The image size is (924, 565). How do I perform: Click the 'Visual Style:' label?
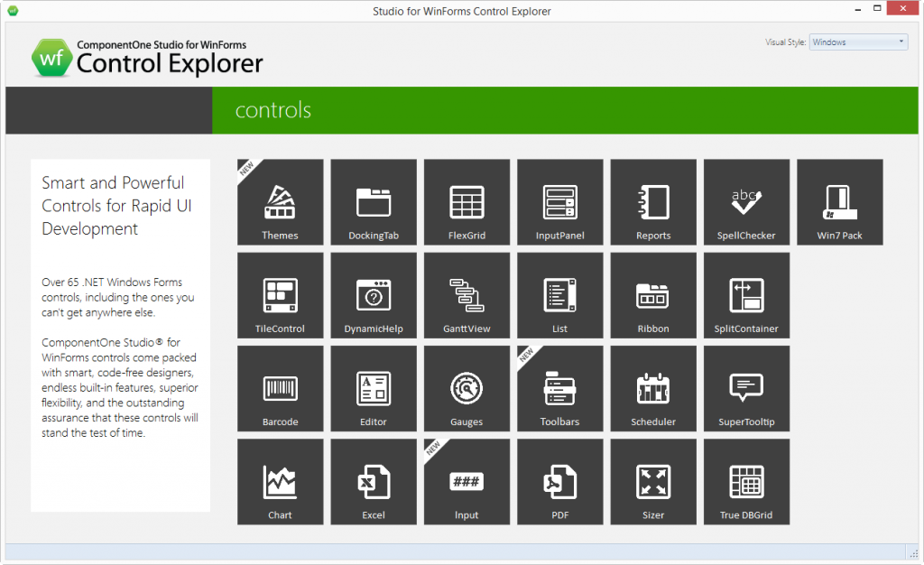click(786, 42)
